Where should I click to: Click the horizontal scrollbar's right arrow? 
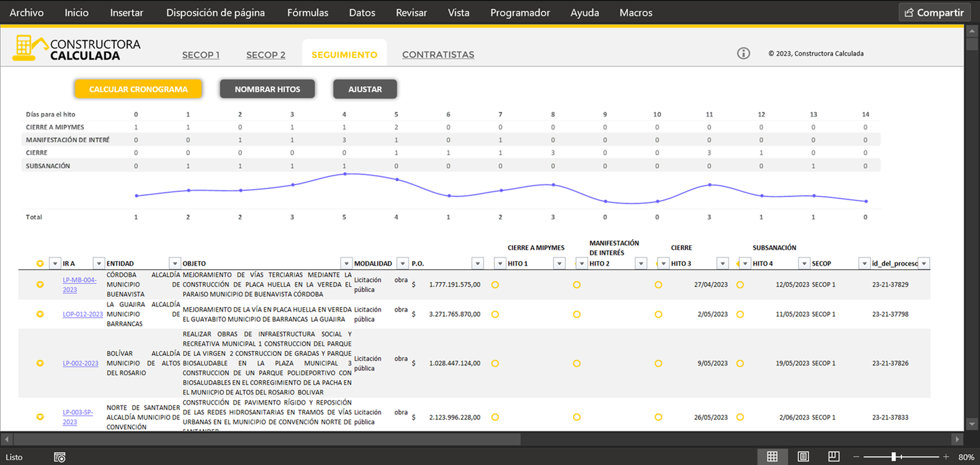tap(957, 439)
